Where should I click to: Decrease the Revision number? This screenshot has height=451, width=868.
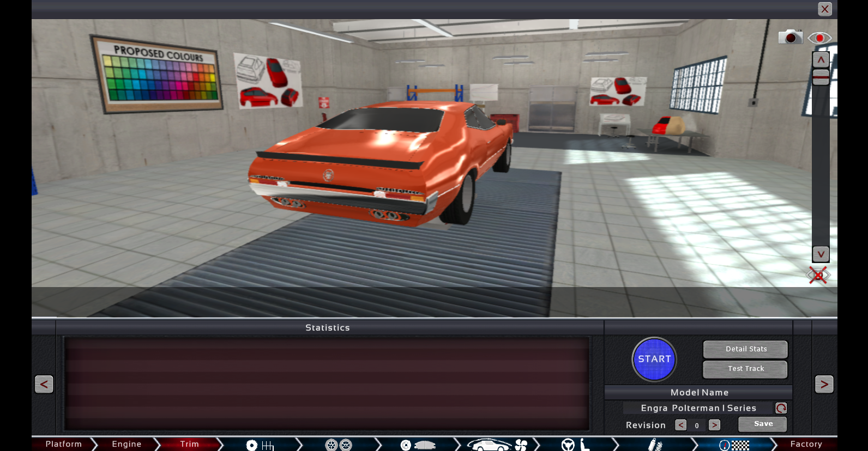click(680, 425)
